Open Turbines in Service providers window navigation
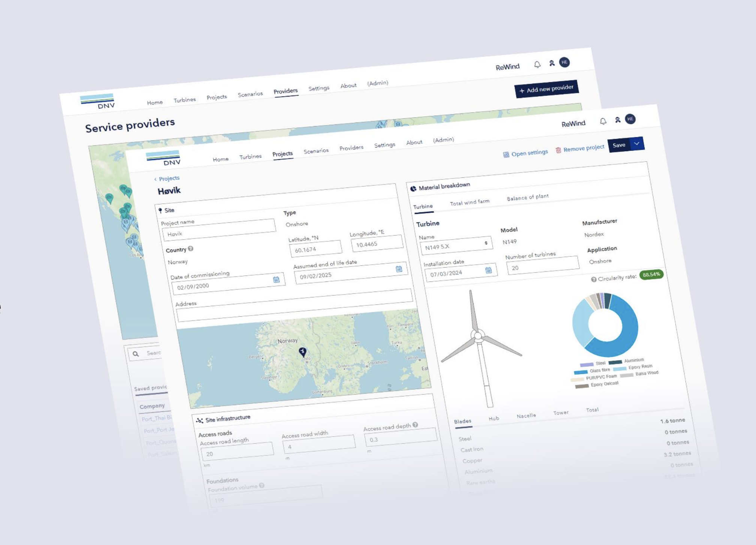This screenshot has width=756, height=545. tap(185, 100)
